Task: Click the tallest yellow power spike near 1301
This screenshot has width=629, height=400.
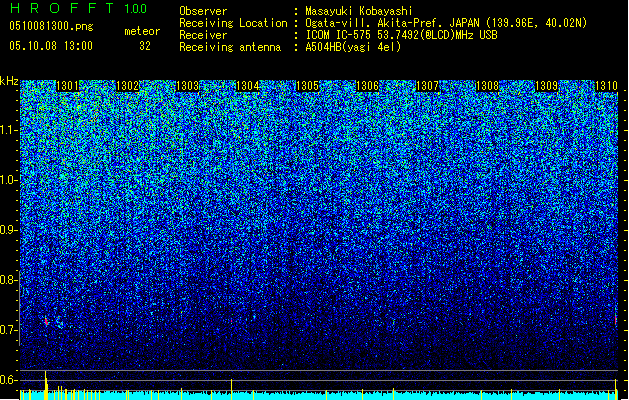Action: (x=46, y=385)
